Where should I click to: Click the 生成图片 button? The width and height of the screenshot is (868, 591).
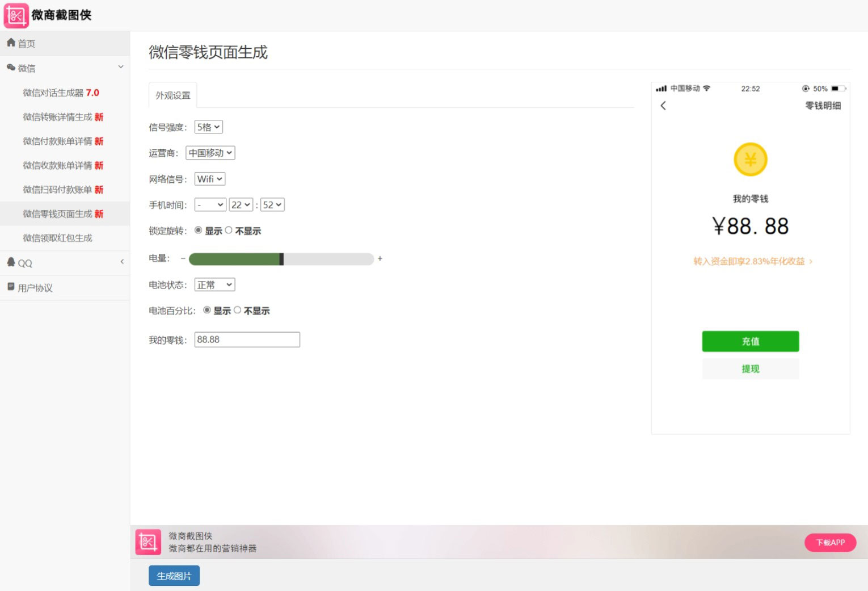174,576
